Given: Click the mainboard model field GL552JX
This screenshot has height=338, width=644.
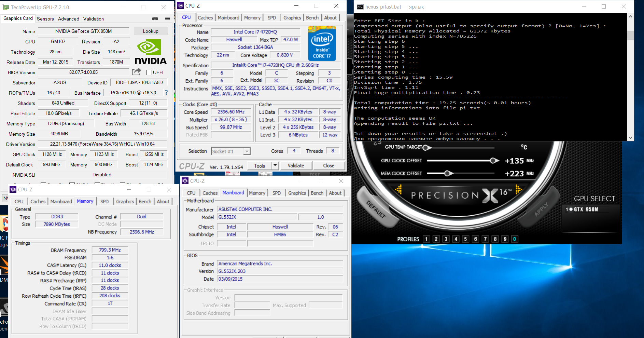Looking at the screenshot, I should (x=257, y=217).
